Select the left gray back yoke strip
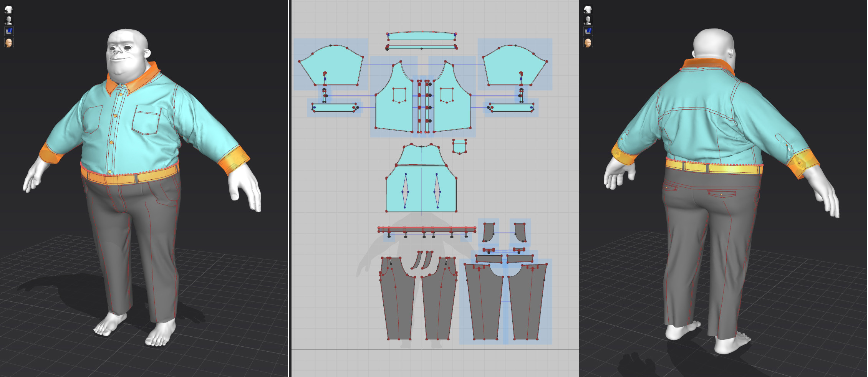The height and width of the screenshot is (377, 868). pos(489,259)
